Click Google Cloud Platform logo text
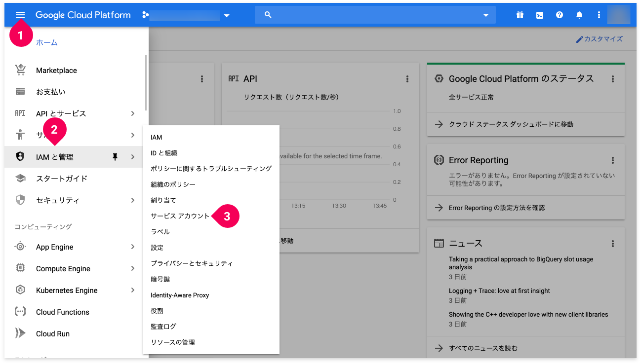 tap(83, 15)
